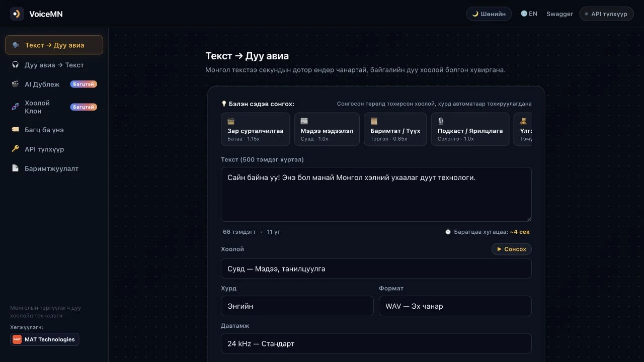Open Баримтжуулалт in the sidebar
Viewport: 644px width, 362px height.
[x=54, y=169]
